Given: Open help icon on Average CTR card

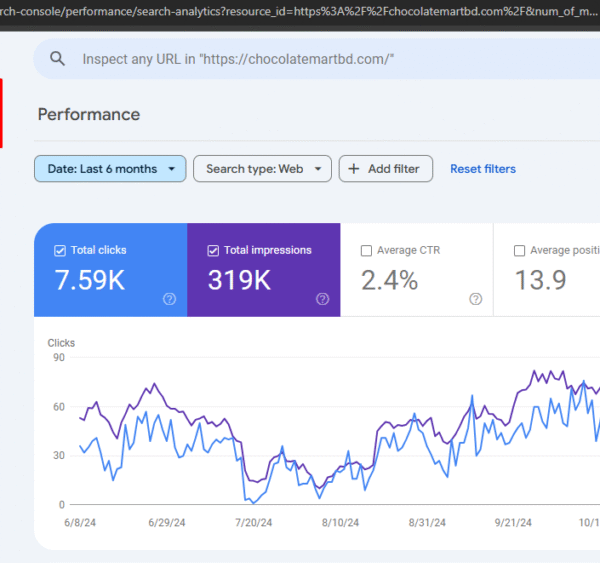Looking at the screenshot, I should (476, 299).
